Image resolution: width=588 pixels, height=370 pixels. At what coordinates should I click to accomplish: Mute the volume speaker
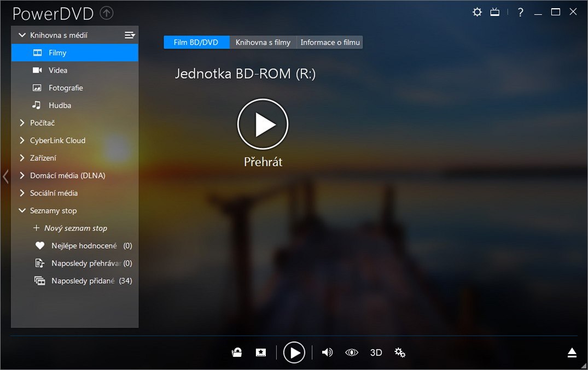coord(327,353)
